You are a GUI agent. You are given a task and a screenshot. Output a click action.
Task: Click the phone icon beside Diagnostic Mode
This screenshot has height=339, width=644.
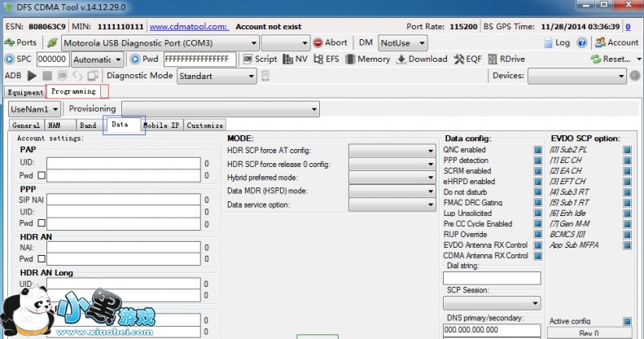click(x=265, y=76)
